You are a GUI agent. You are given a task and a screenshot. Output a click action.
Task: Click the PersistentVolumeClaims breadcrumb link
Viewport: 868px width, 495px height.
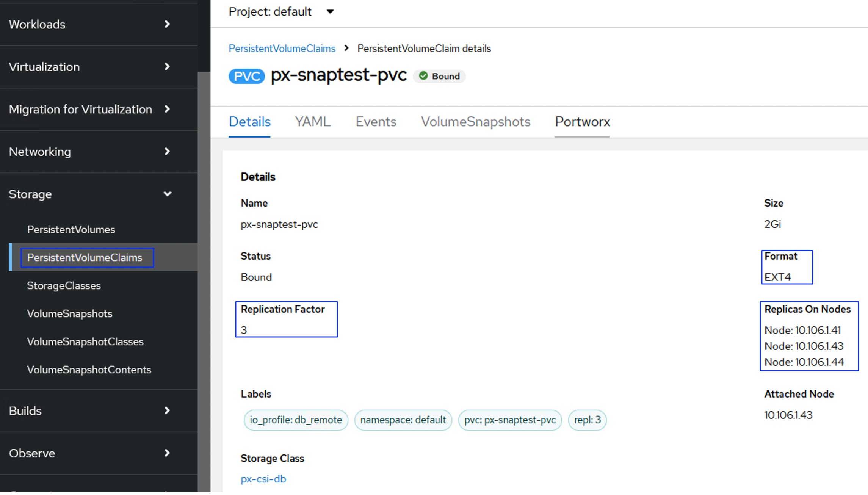click(282, 49)
